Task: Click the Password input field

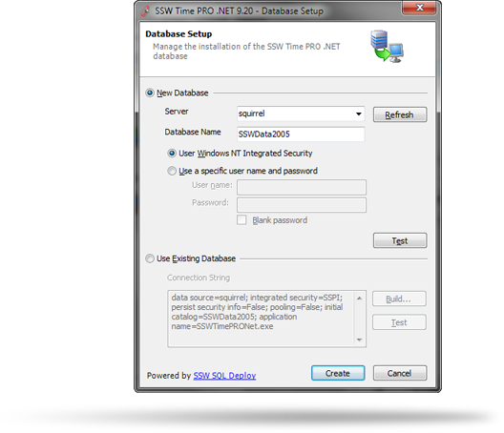Action: pos(302,205)
